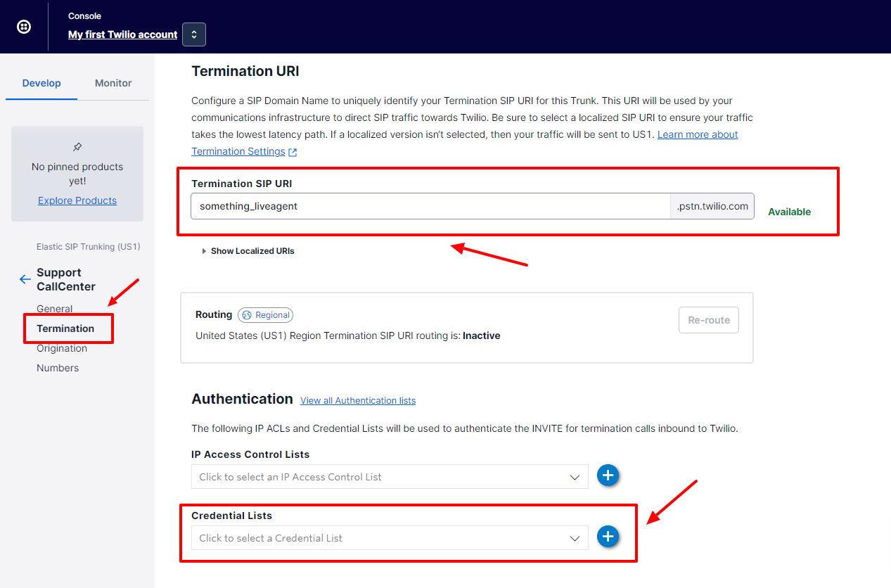Open the IP Access Control List dropdown
Screen dimensions: 891x588
[389, 477]
